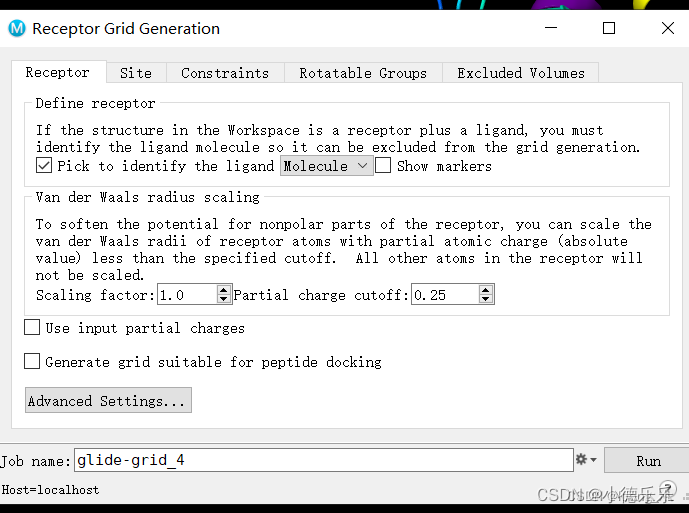Open the job settings gear menu

(x=586, y=460)
